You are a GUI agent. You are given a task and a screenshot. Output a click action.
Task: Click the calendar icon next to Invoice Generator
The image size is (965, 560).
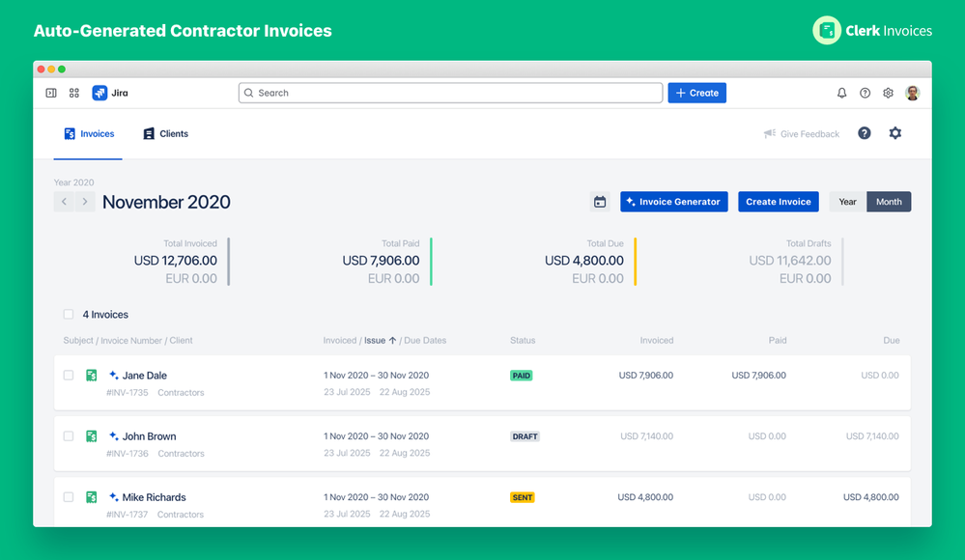(x=600, y=201)
